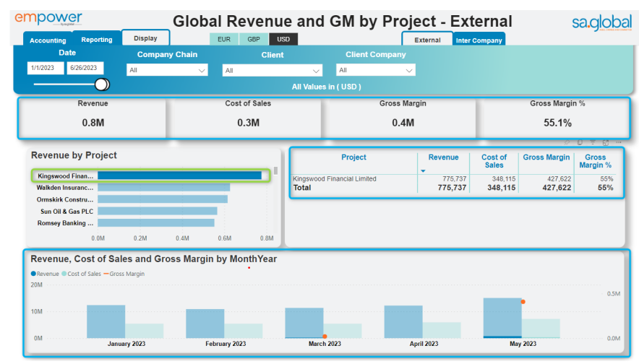This screenshot has width=639, height=364.
Task: Select the Sun Oil & Gas PLC bar
Action: tap(158, 211)
